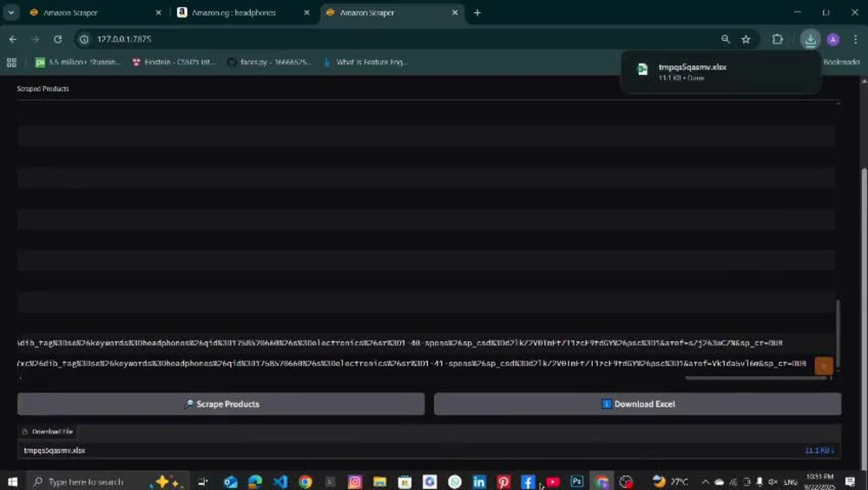
Task: Open the Chrome three-dot menu
Action: tap(855, 39)
